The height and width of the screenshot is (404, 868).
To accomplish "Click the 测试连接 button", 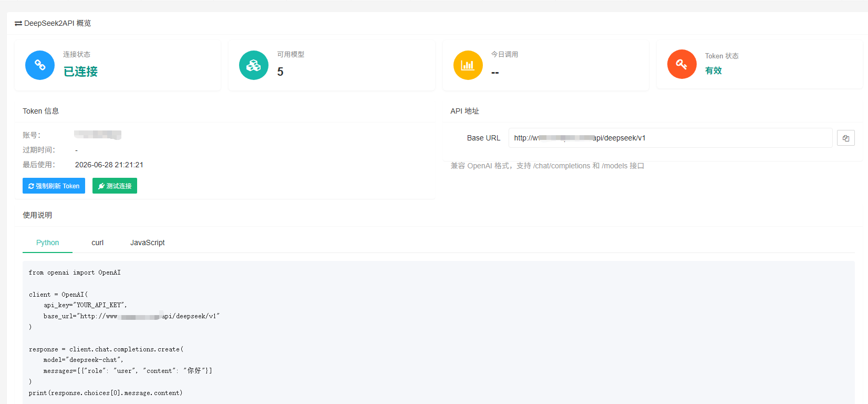I will pos(115,186).
